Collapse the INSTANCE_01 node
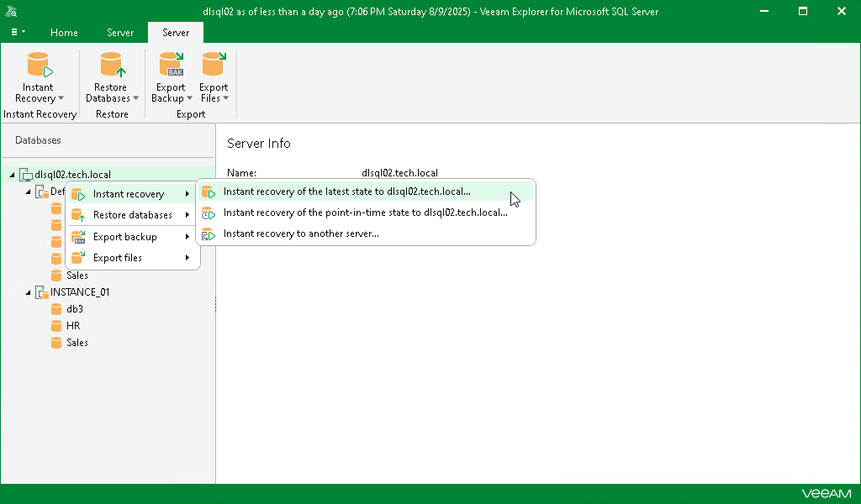 [28, 292]
